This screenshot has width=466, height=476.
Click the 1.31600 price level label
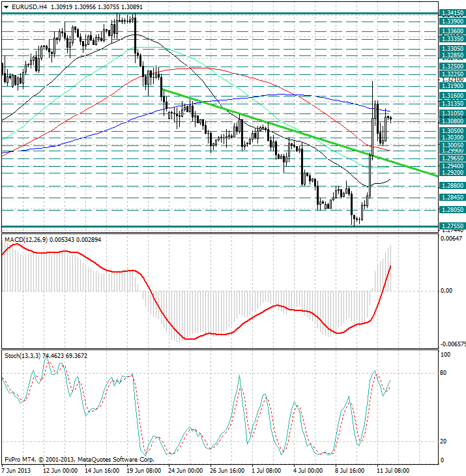(452, 96)
